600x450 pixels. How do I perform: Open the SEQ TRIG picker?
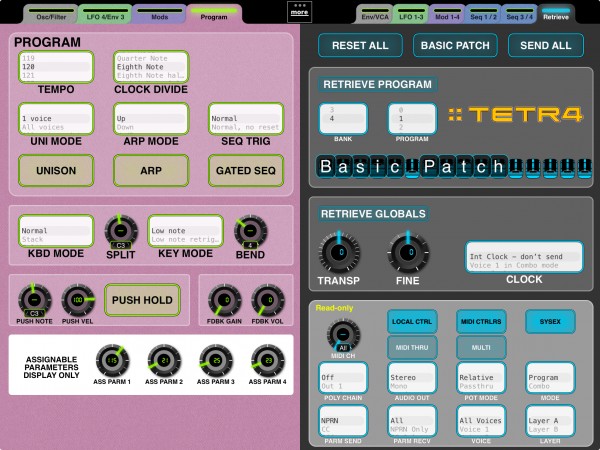pyautogui.click(x=246, y=119)
